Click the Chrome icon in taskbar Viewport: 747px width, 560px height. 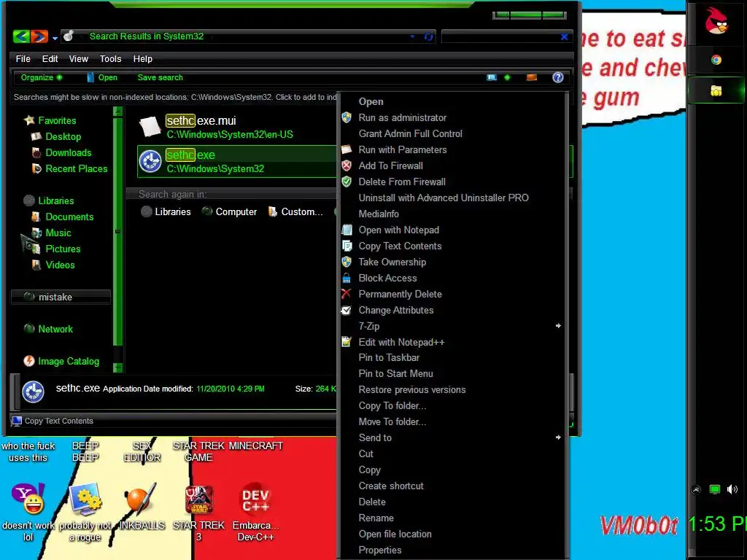click(x=716, y=60)
